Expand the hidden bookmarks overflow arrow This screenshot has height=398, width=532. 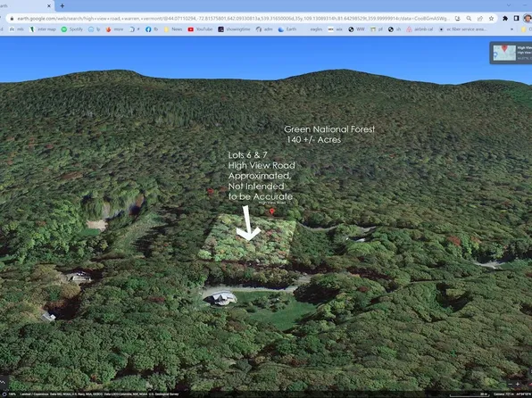[x=512, y=29]
